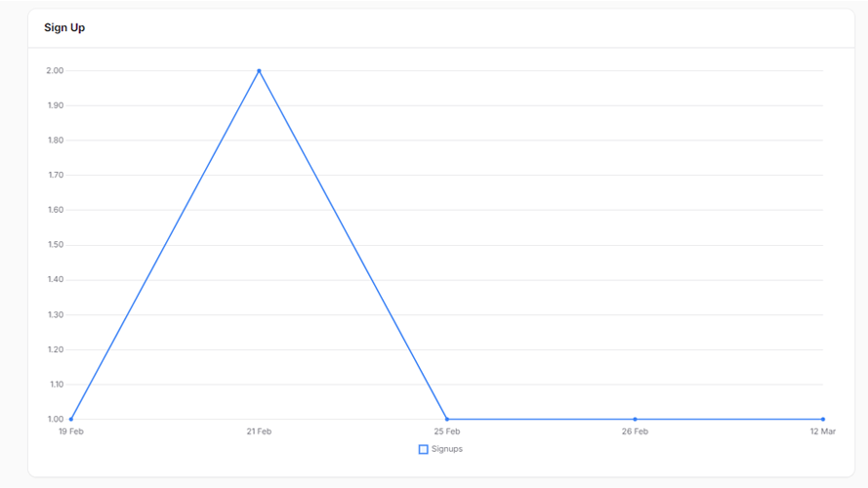The height and width of the screenshot is (488, 868).
Task: Click the 12 Mar data point
Action: (x=822, y=419)
